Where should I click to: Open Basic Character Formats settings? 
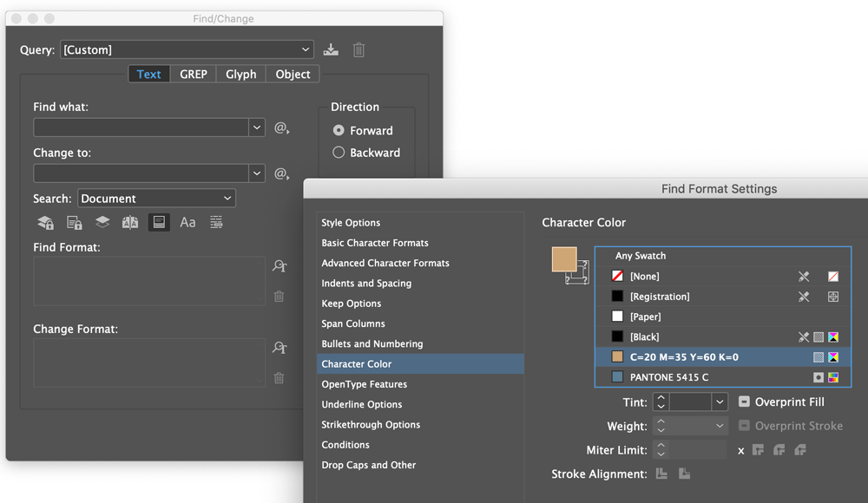point(375,243)
